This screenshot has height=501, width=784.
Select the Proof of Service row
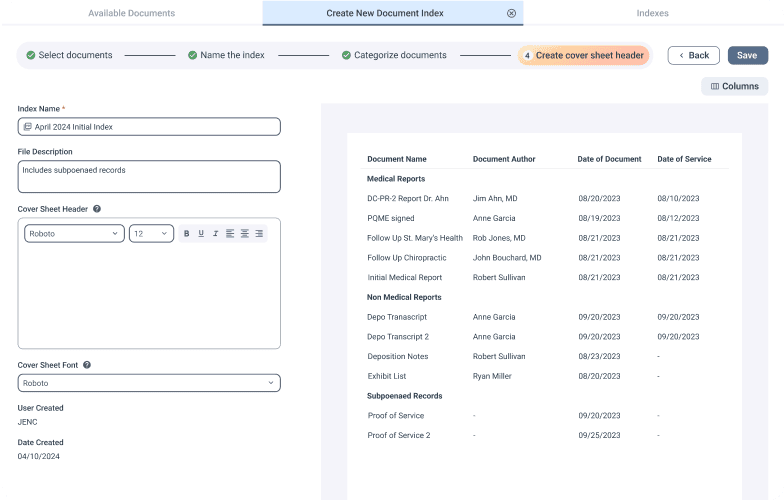coord(544,416)
